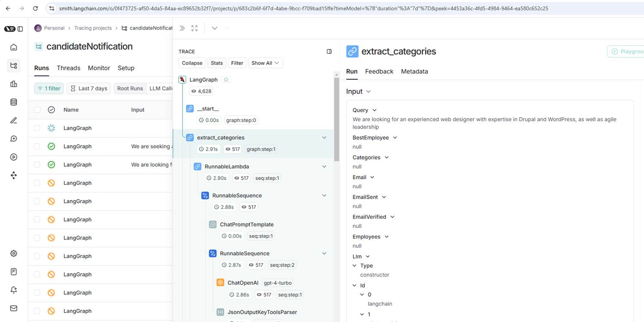Open Tracing projects breadcrumb link

pos(93,28)
